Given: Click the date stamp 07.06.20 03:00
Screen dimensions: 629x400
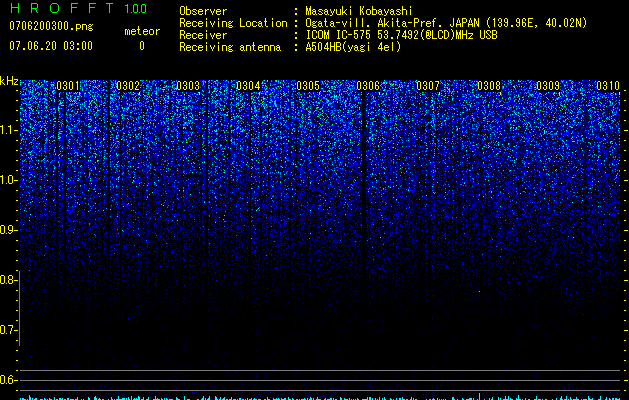Looking at the screenshot, I should click(51, 46).
